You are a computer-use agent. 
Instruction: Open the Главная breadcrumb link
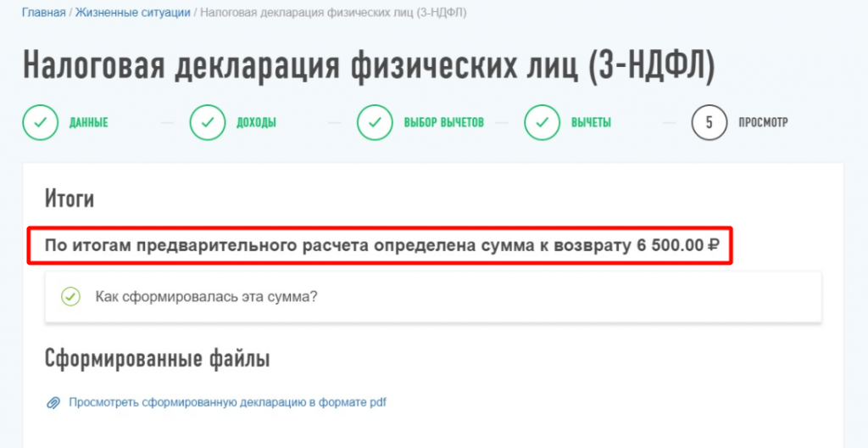(x=44, y=12)
